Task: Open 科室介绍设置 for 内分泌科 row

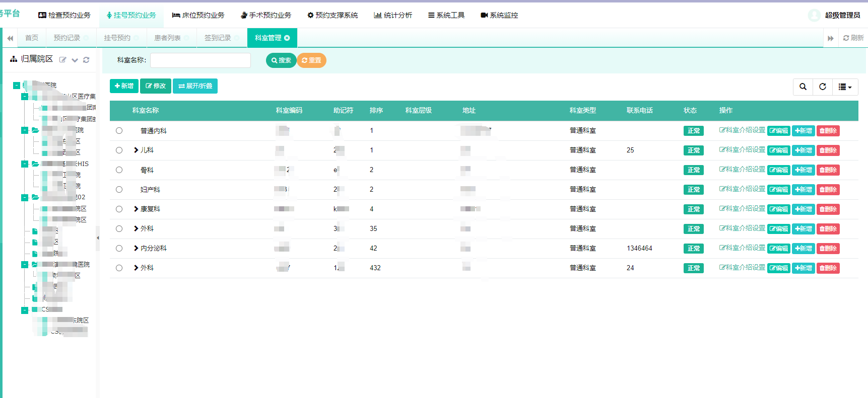Action: pyautogui.click(x=742, y=248)
